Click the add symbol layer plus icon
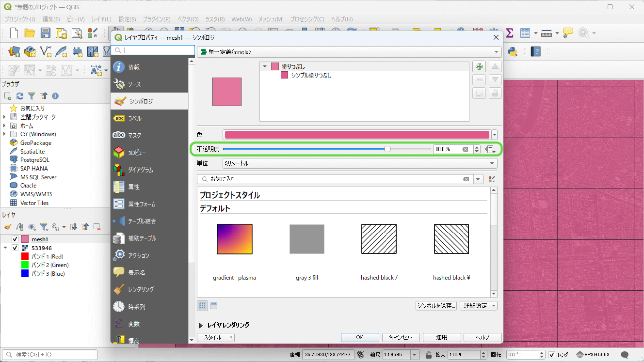644x362 pixels. (x=479, y=67)
